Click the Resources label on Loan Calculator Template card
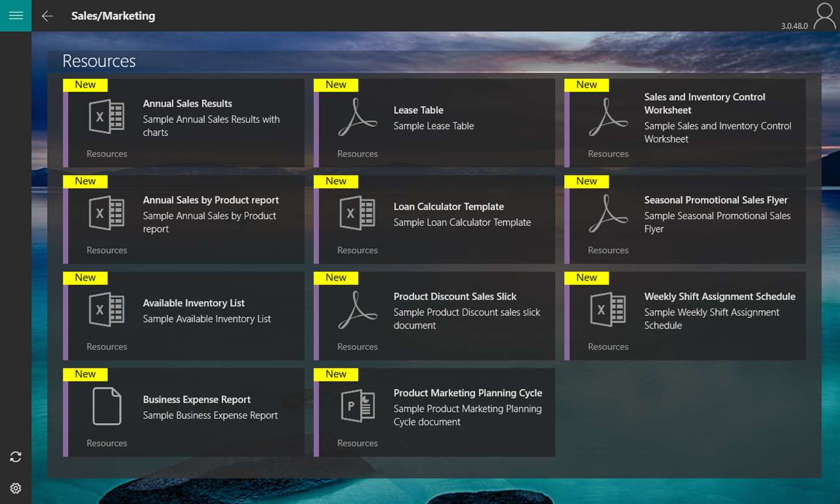Screen dimensions: 840x504 coord(358,250)
